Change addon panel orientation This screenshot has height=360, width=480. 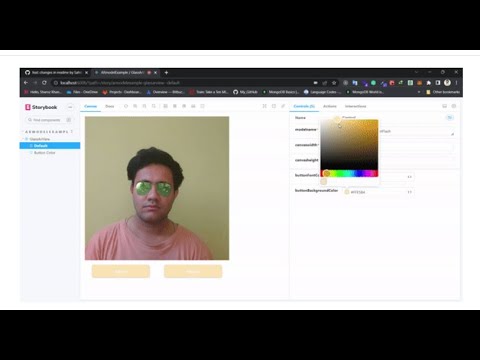pos(444,106)
